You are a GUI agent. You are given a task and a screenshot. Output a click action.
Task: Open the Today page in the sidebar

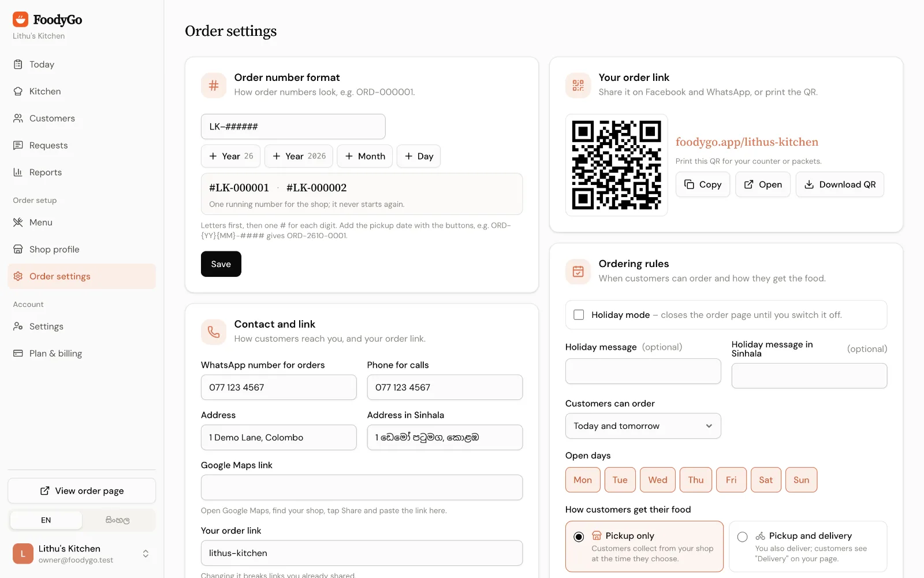click(81, 64)
